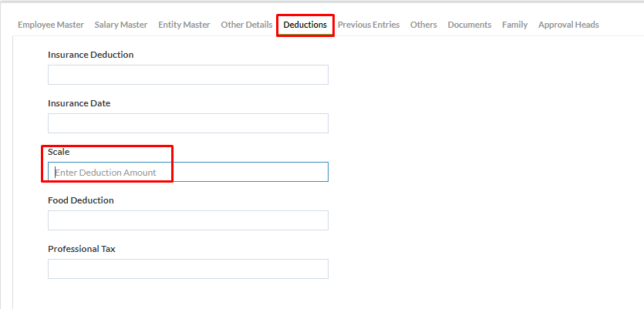This screenshot has height=309, width=644.
Task: View the Documents tab
Action: [470, 25]
